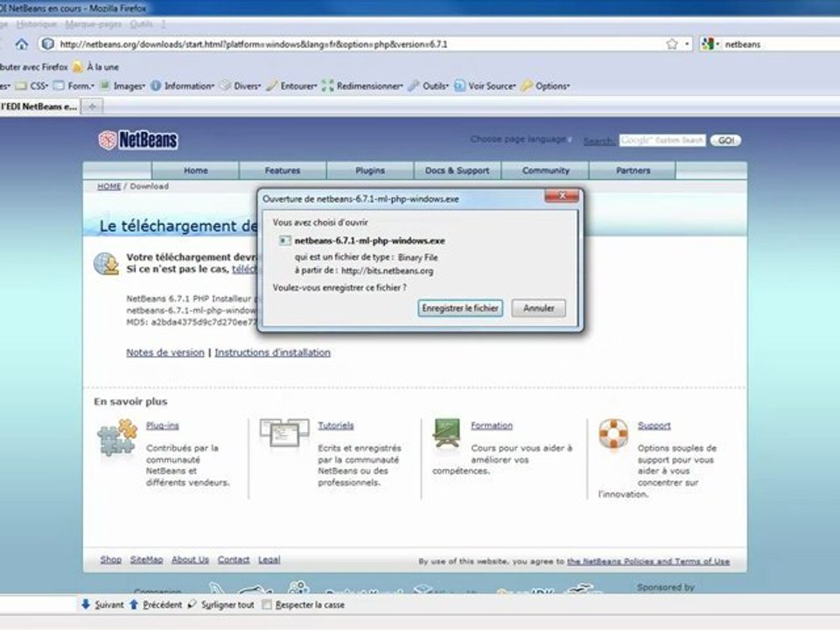The height and width of the screenshot is (630, 840).
Task: Open the address bar history dropdown arrow
Action: coord(687,44)
